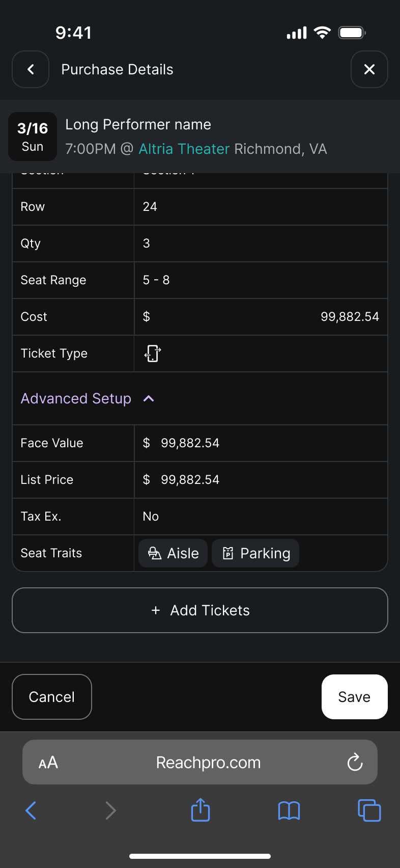Edit the Cost amount field
Screen dimensions: 400x868
pos(261,317)
